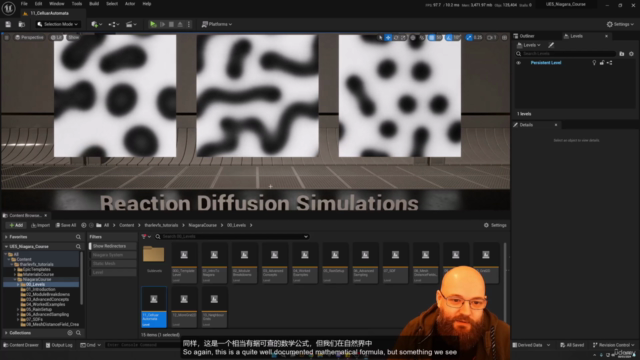
Task: Select the 11_CellularAutomata level thumbnail
Action: click(x=154, y=307)
